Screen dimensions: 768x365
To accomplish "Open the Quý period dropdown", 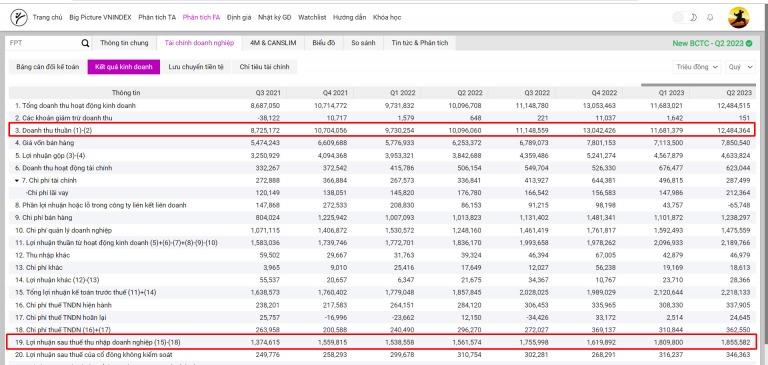I will [740, 67].
